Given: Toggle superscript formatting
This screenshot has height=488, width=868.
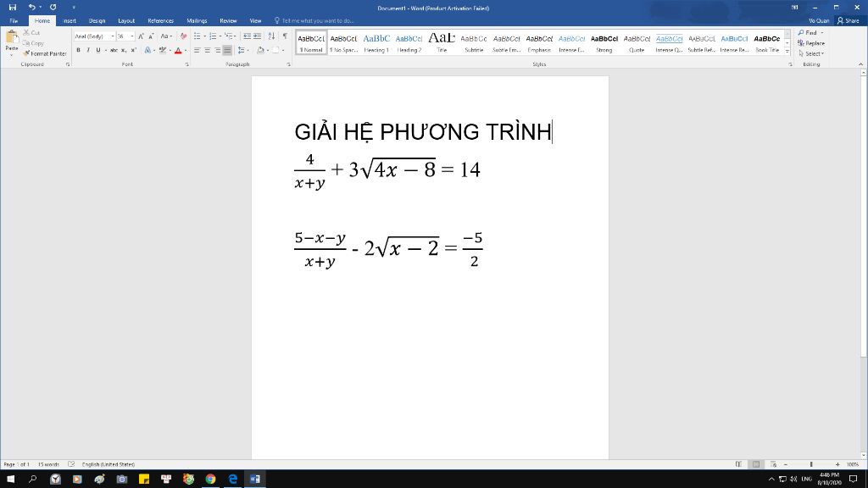Looking at the screenshot, I should coord(133,50).
